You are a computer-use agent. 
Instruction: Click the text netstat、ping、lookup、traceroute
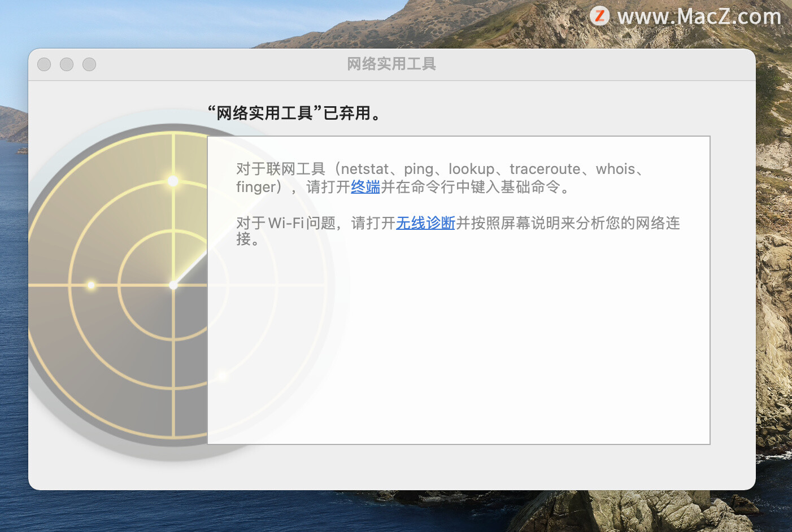click(x=460, y=169)
